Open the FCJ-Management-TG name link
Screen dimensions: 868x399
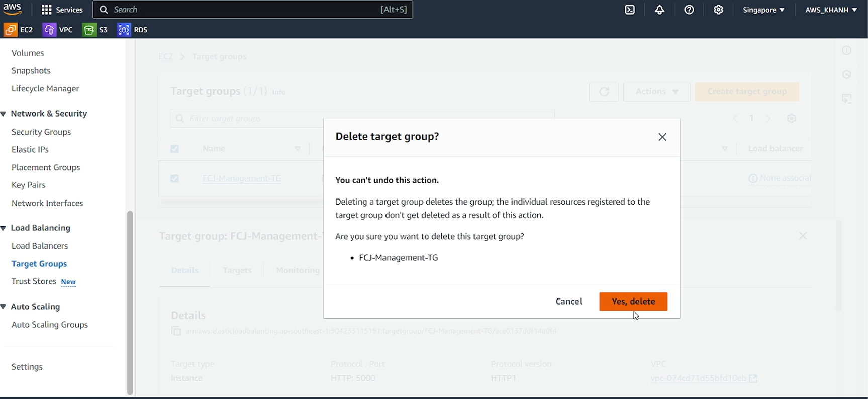242,178
